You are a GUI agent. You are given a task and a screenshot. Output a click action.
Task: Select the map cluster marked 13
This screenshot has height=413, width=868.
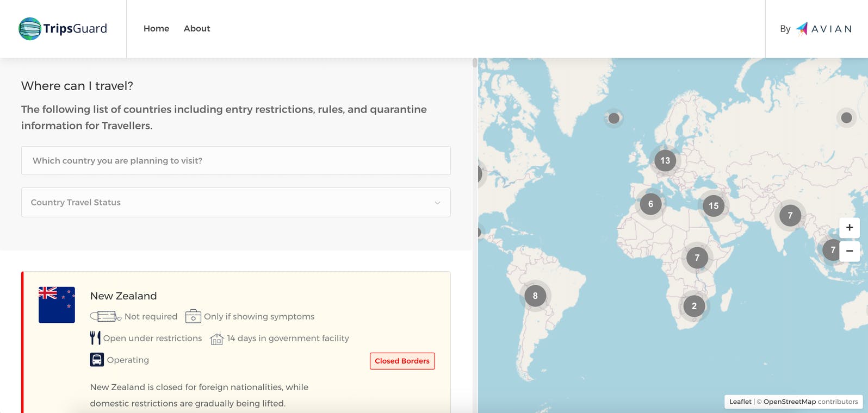pos(665,161)
